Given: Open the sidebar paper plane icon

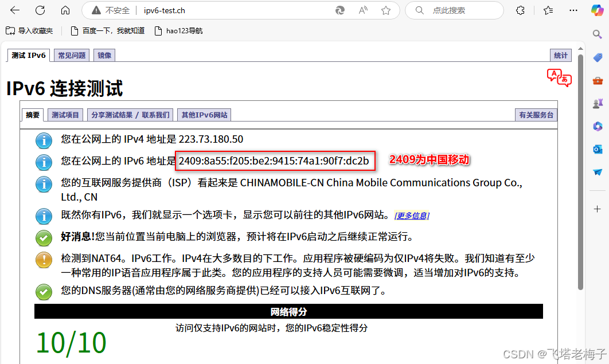Looking at the screenshot, I should click(x=598, y=172).
